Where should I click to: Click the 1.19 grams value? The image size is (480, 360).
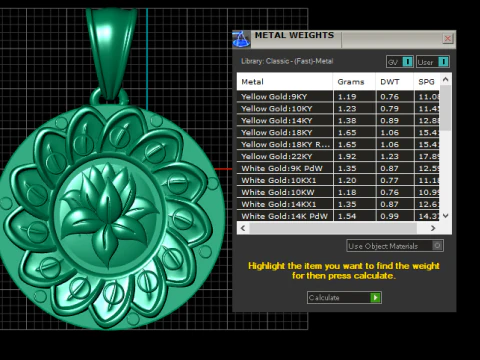click(347, 97)
